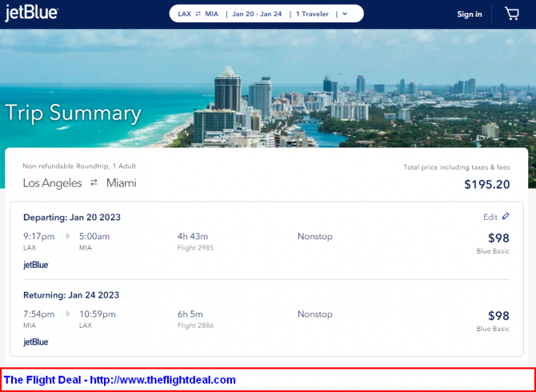Open the shopping cart icon
Viewport: 536px width, 392px height.
coord(512,14)
